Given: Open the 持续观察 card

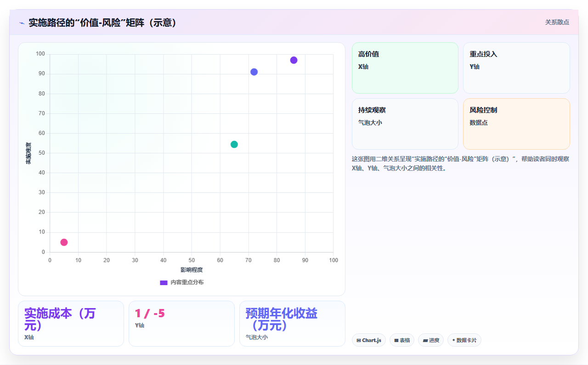Looking at the screenshot, I should pyautogui.click(x=405, y=124).
